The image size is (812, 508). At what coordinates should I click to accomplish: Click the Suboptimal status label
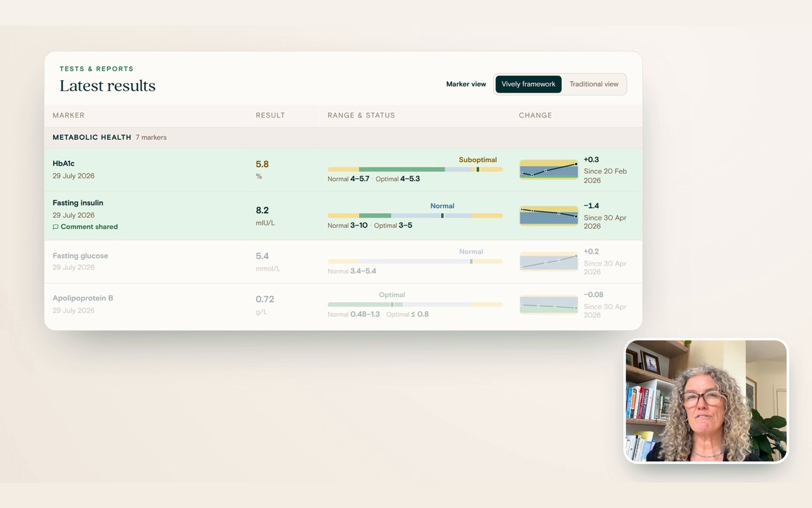[478, 160]
